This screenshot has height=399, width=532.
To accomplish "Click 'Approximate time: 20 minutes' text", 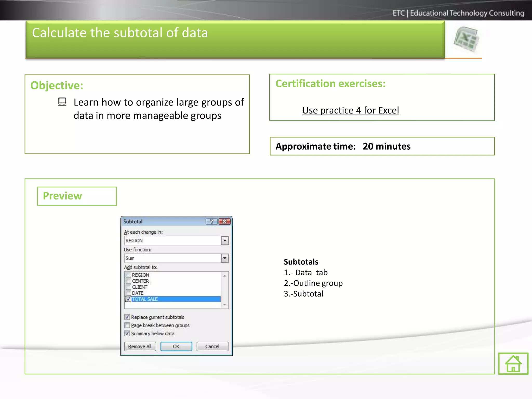I will (x=343, y=146).
